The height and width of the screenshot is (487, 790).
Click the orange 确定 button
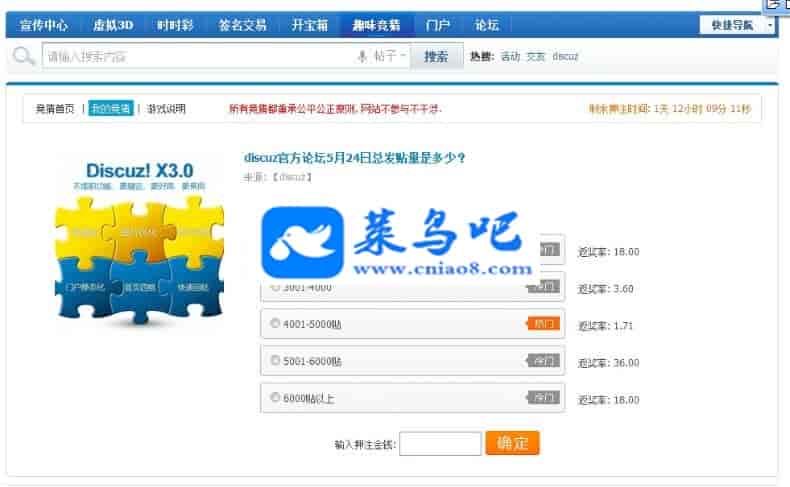512,443
